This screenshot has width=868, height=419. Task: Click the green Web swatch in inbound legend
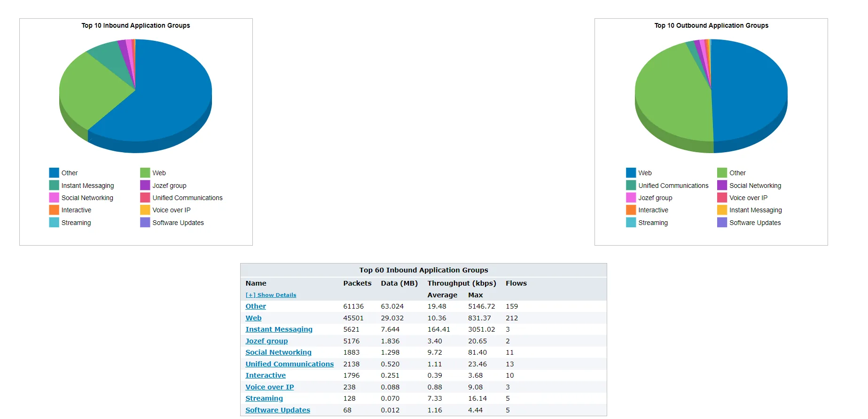(145, 173)
